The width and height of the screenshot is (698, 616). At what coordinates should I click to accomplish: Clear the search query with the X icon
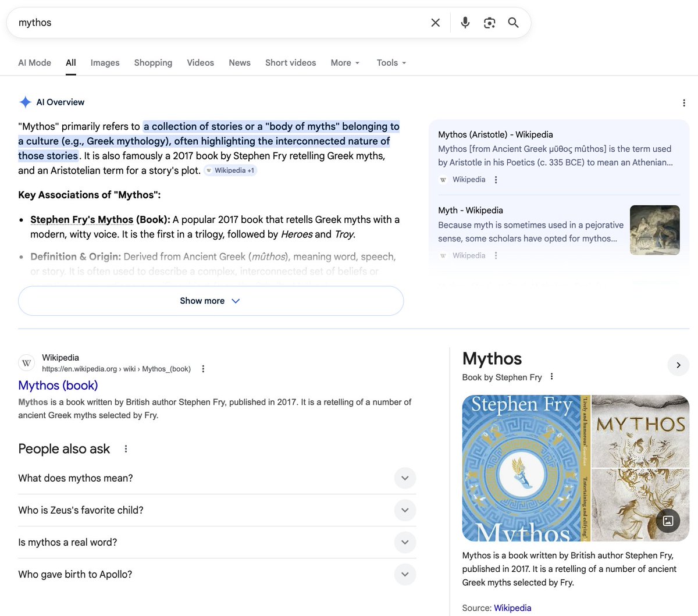tap(435, 22)
